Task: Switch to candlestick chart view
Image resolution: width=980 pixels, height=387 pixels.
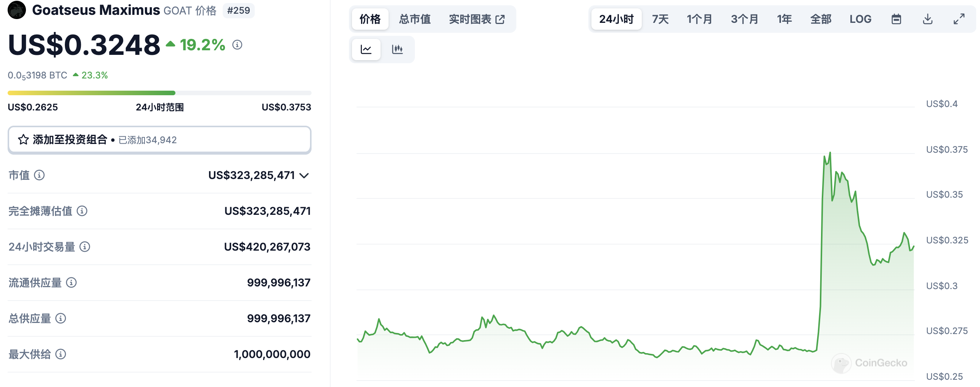Action: tap(397, 49)
